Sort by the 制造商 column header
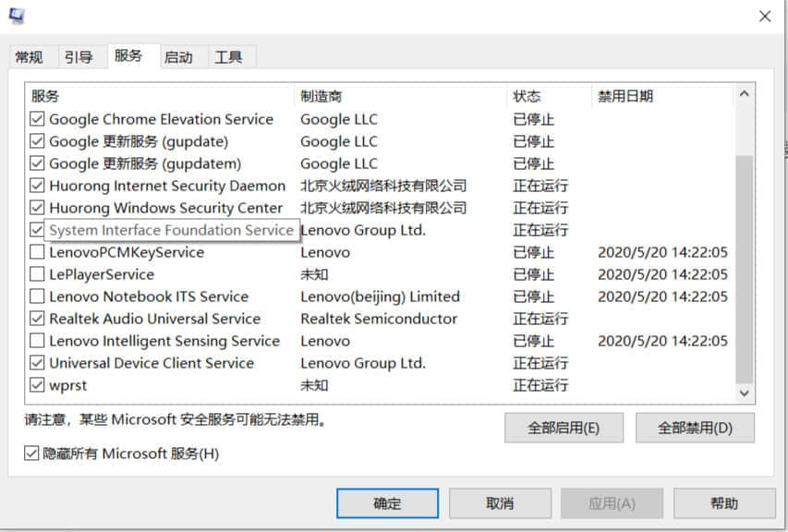This screenshot has height=532, width=788. click(401, 95)
